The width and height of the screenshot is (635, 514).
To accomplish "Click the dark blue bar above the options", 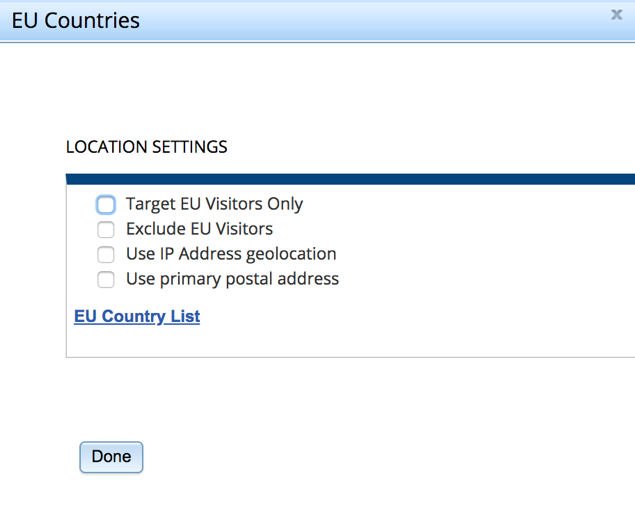I will pos(350,179).
